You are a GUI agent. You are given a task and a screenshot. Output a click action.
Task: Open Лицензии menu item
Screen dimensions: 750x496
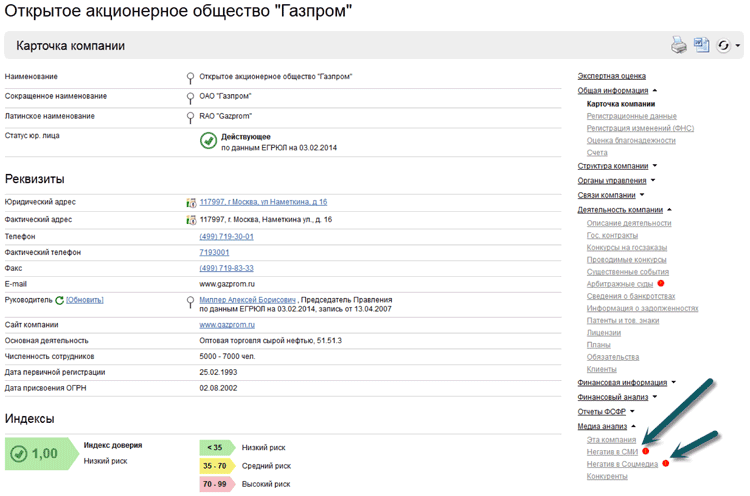pyautogui.click(x=604, y=332)
